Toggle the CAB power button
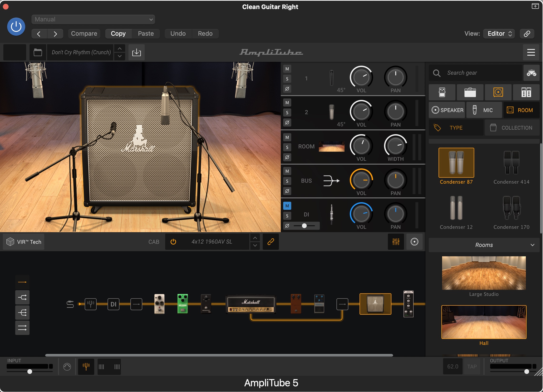 [173, 242]
